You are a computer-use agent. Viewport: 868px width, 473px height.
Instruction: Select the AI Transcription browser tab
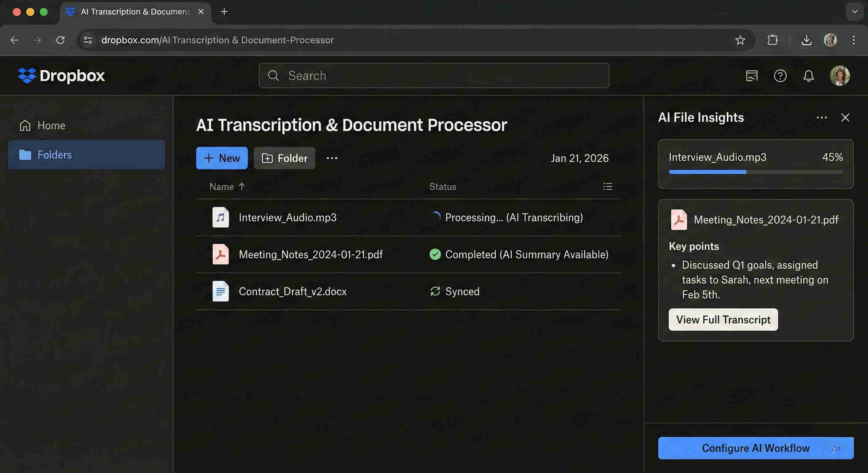pyautogui.click(x=135, y=12)
